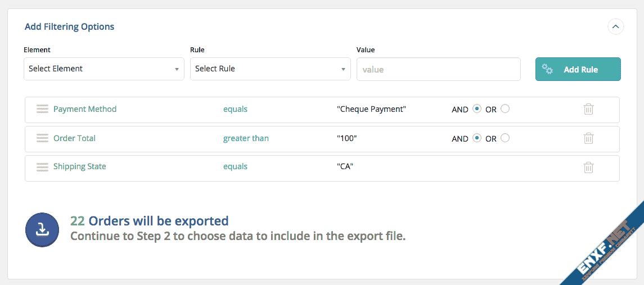The width and height of the screenshot is (644, 285).
Task: Choose AND for the Order Total rule
Action: click(x=477, y=138)
